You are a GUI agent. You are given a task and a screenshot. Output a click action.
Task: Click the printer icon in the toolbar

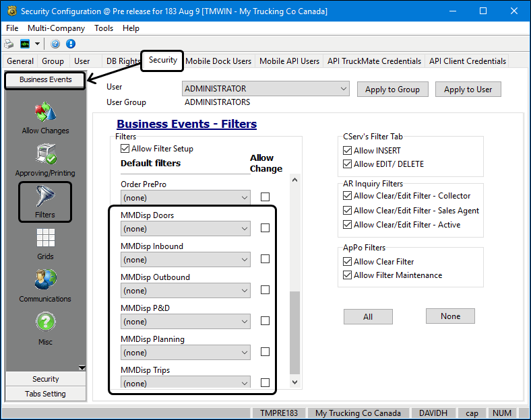coord(9,44)
